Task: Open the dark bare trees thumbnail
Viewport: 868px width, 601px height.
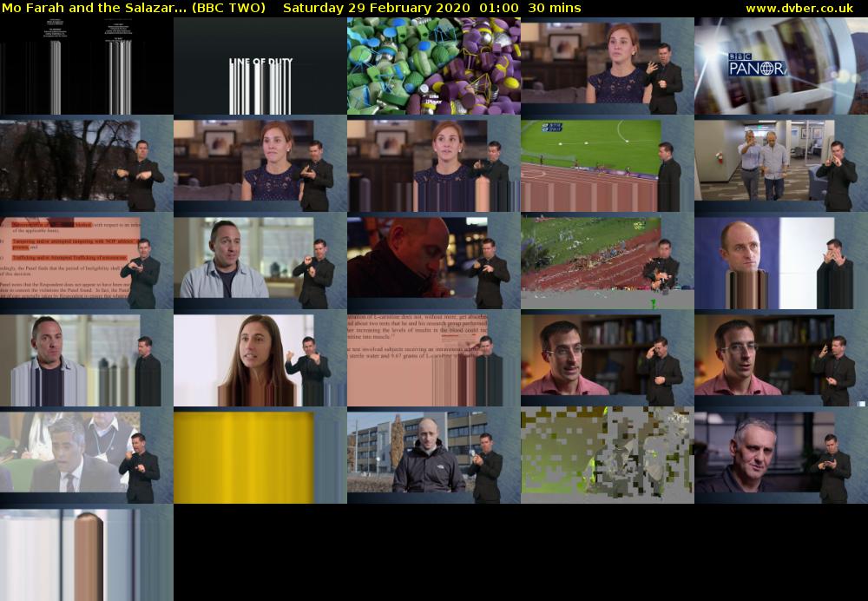Action: [86, 163]
